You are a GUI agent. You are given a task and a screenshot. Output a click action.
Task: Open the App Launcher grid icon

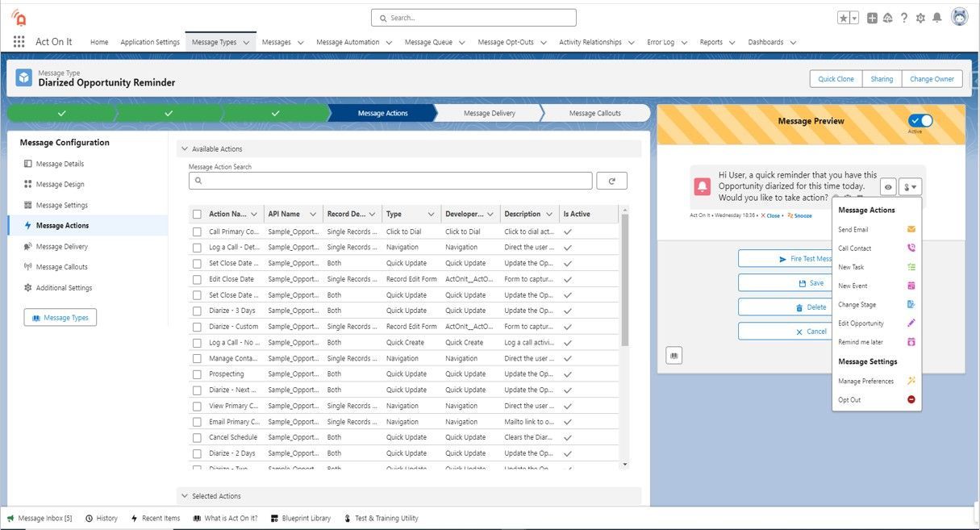(19, 42)
